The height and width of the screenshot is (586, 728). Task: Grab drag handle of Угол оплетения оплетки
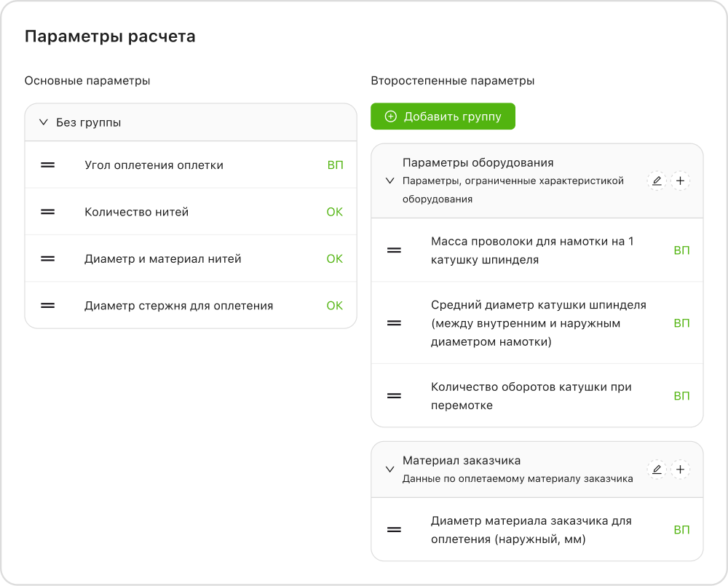point(48,165)
